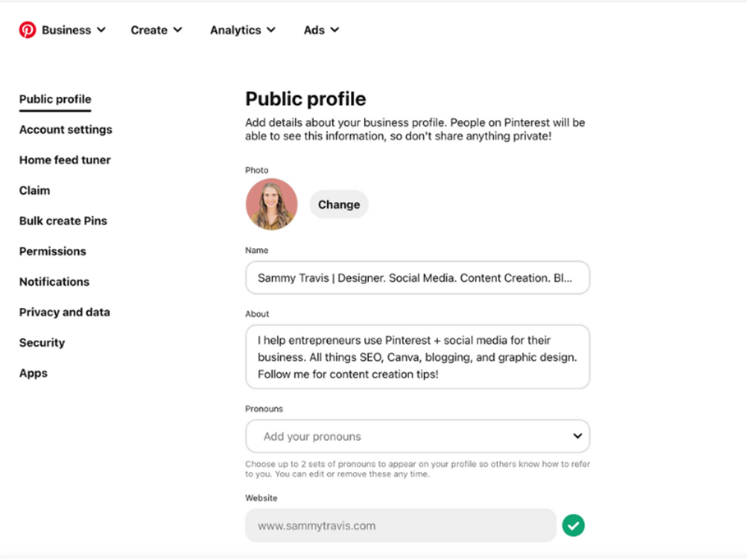Open Permissions settings
Image resolution: width=747 pixels, height=560 pixels.
(x=53, y=251)
